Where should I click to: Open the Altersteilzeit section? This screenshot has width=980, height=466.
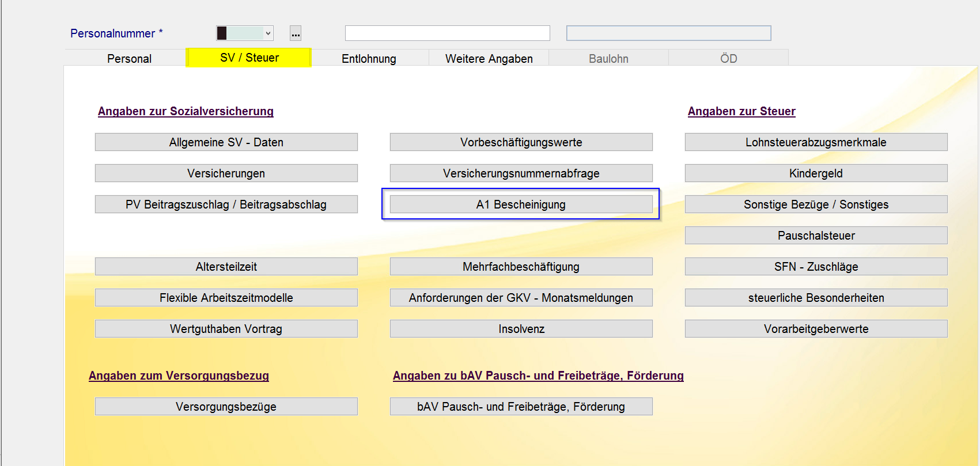(x=226, y=267)
